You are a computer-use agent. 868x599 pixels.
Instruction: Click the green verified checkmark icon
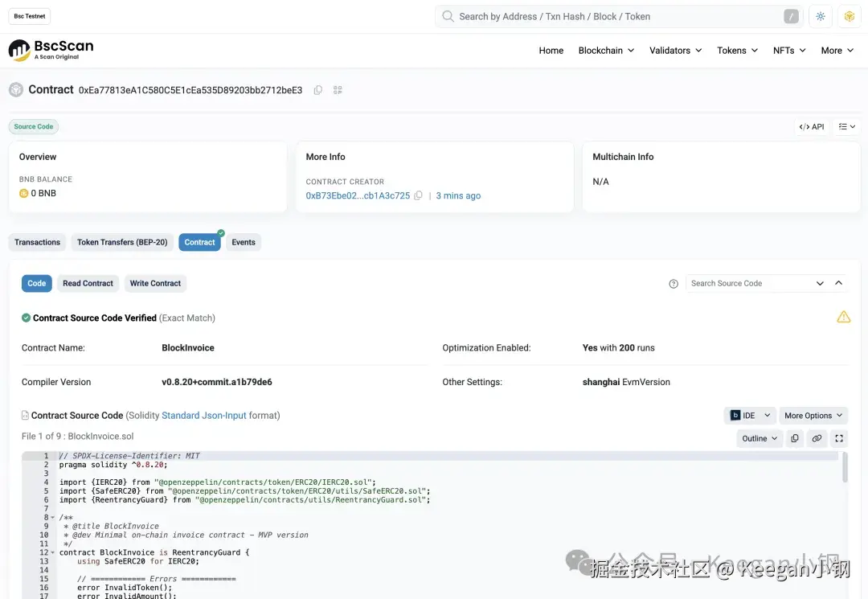pyautogui.click(x=26, y=318)
